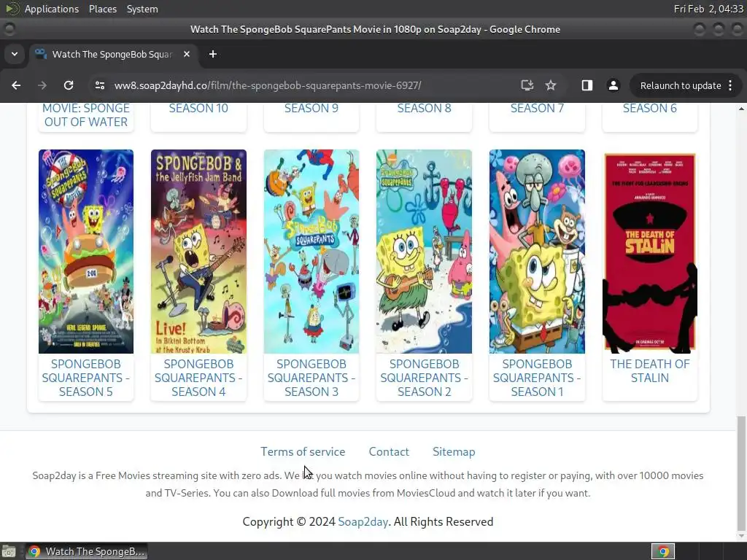Viewport: 747px width, 560px height.
Task: Click the browser forward arrow
Action: click(42, 86)
